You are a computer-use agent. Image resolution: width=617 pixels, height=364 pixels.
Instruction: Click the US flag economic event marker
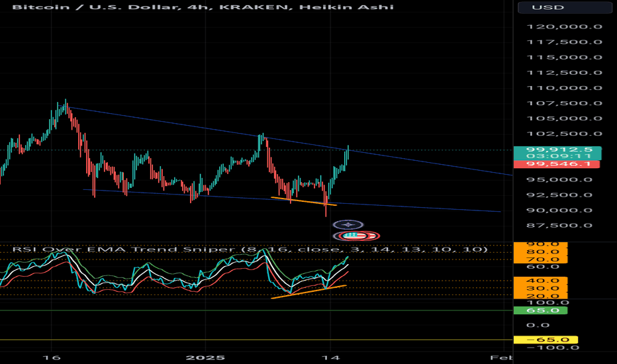(356, 236)
